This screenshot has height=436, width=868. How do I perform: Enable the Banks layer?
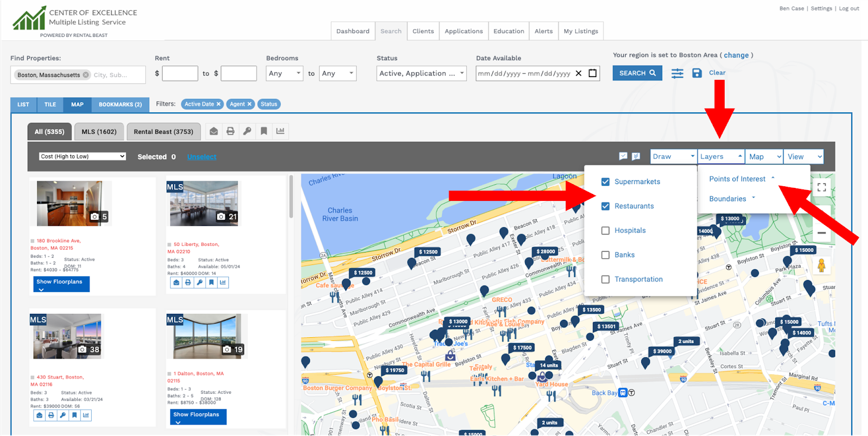[x=605, y=255]
